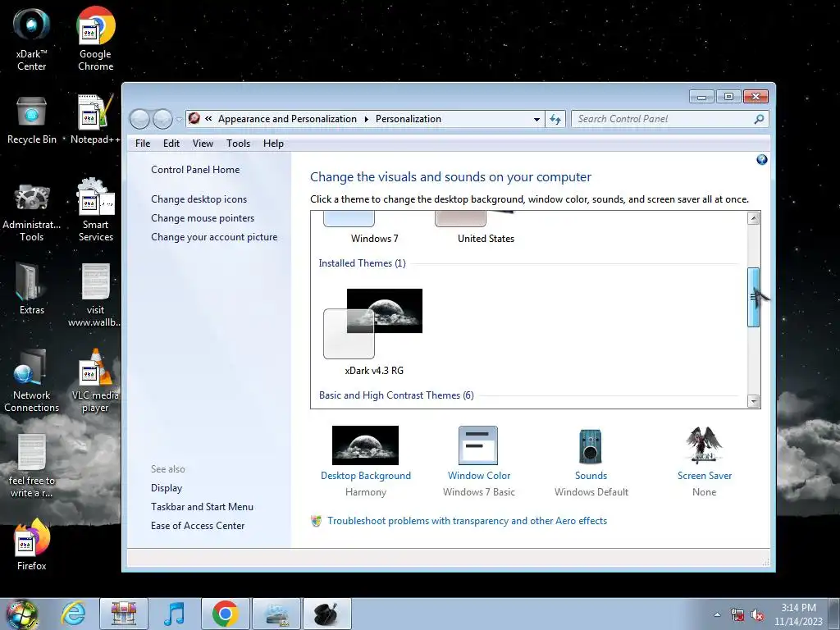Viewport: 840px width, 630px height.
Task: Open Google Chrome desktop shortcut
Action: tap(95, 39)
